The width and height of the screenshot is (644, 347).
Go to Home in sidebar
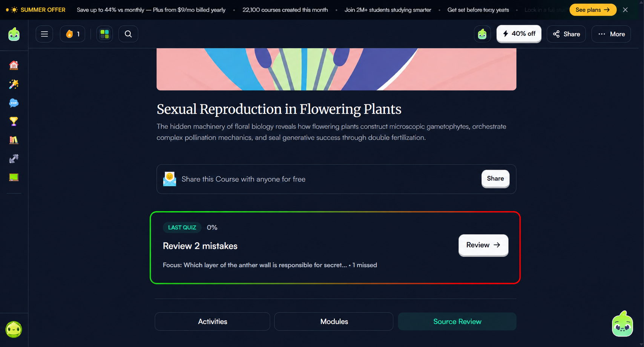point(14,65)
